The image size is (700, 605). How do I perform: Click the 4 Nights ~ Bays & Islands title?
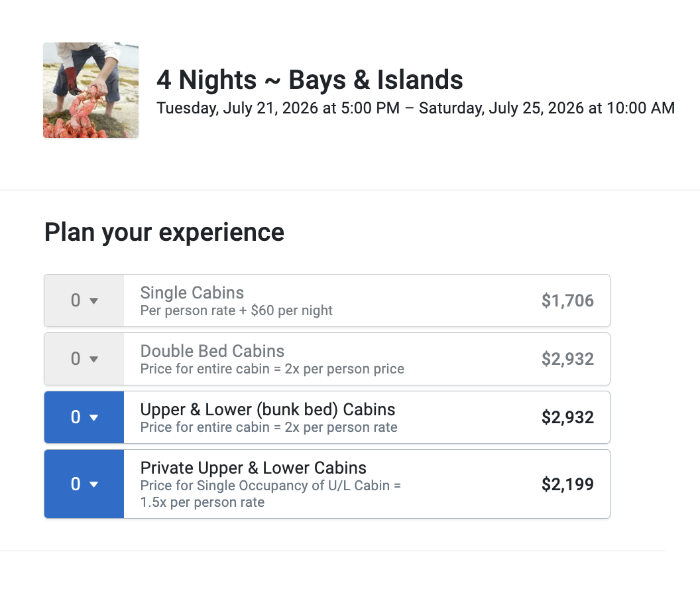[310, 80]
